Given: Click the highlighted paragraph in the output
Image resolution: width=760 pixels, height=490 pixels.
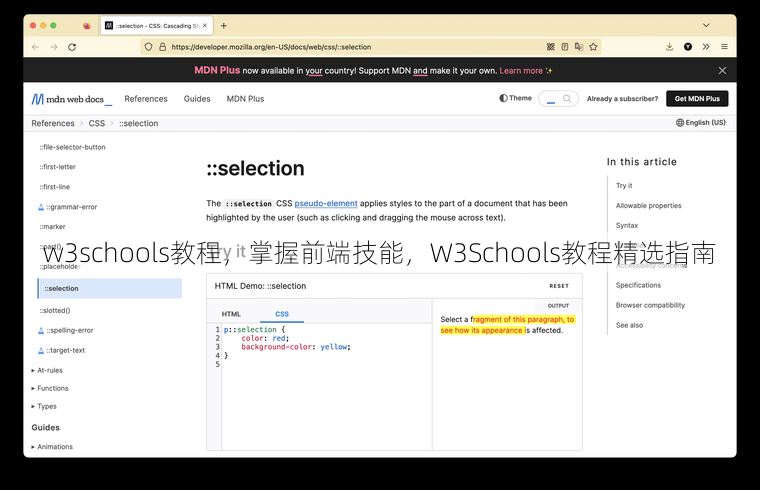Looking at the screenshot, I should pos(507,325).
